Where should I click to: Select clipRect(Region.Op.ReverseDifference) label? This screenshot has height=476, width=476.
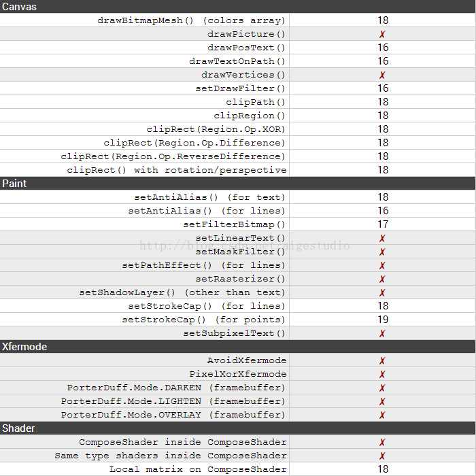(x=173, y=156)
